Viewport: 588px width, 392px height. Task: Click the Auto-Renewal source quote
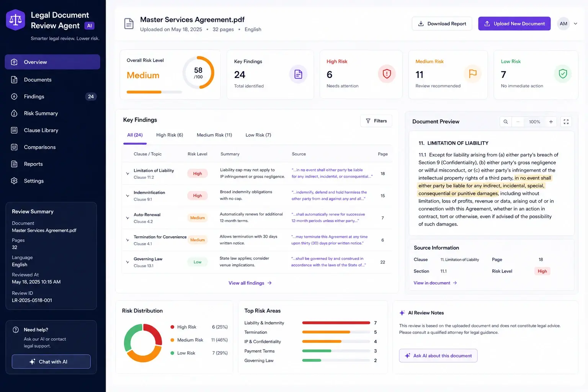(328, 217)
